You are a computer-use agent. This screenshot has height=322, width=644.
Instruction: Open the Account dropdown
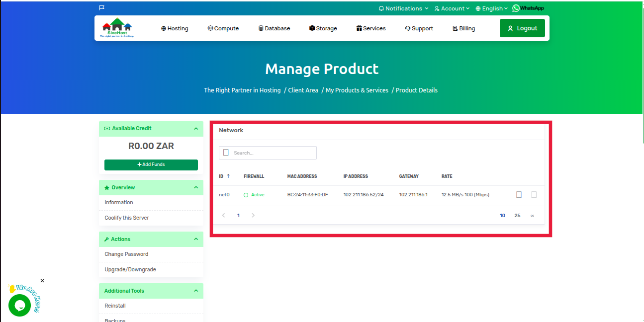[x=452, y=8]
